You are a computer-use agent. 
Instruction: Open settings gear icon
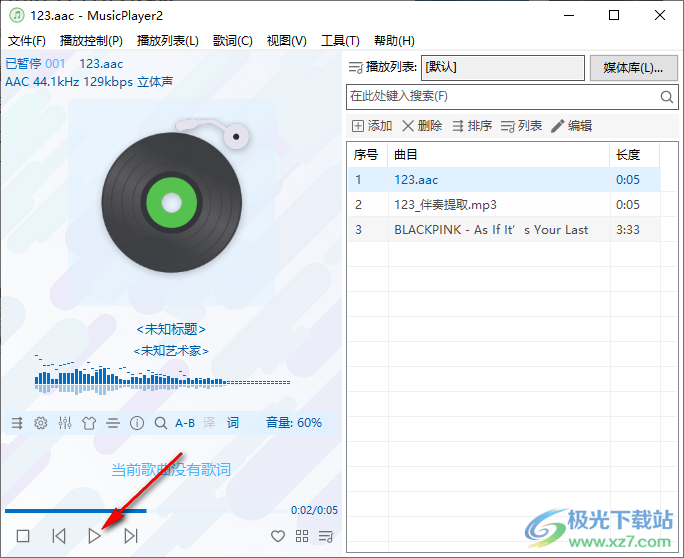click(41, 423)
